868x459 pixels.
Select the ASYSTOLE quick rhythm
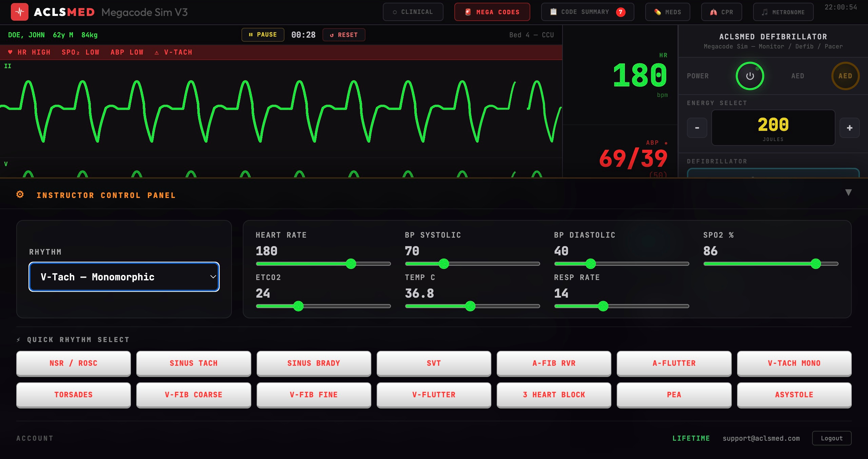[x=794, y=395]
